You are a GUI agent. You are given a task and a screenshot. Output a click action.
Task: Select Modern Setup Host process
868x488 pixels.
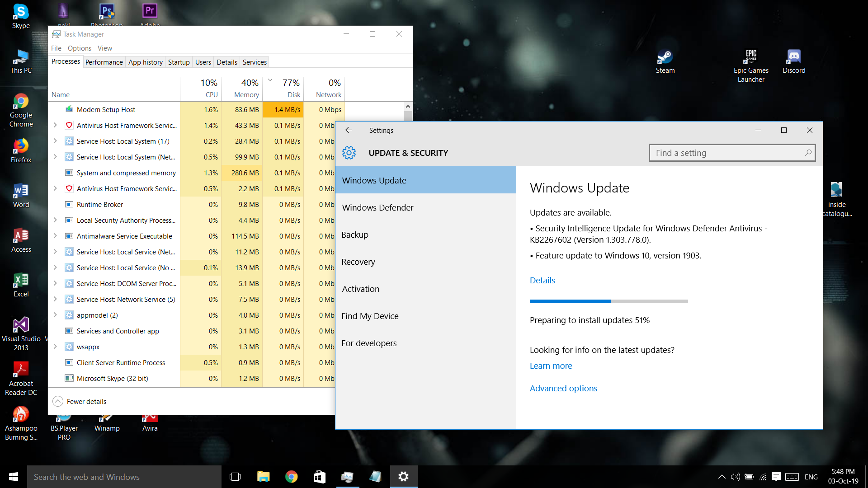click(x=196, y=109)
